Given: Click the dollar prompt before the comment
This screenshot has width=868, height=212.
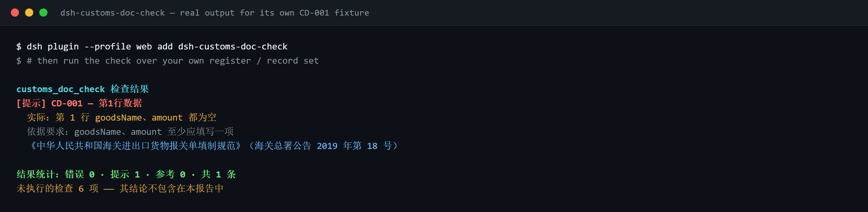Looking at the screenshot, I should pyautogui.click(x=19, y=61).
